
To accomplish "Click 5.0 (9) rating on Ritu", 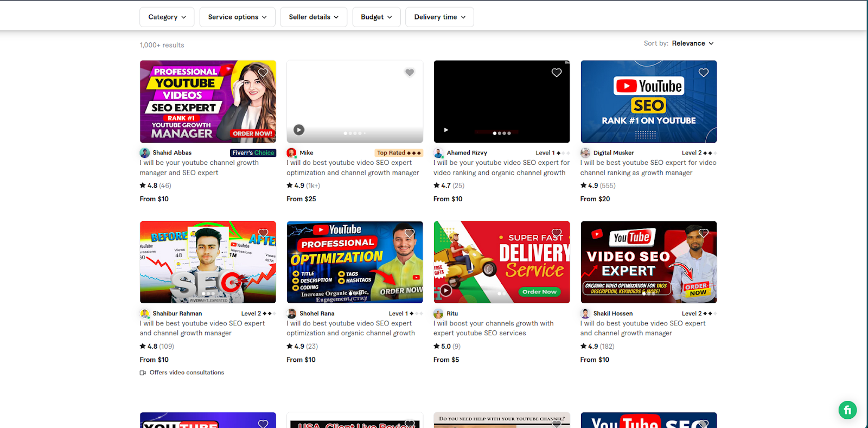I will (x=447, y=346).
